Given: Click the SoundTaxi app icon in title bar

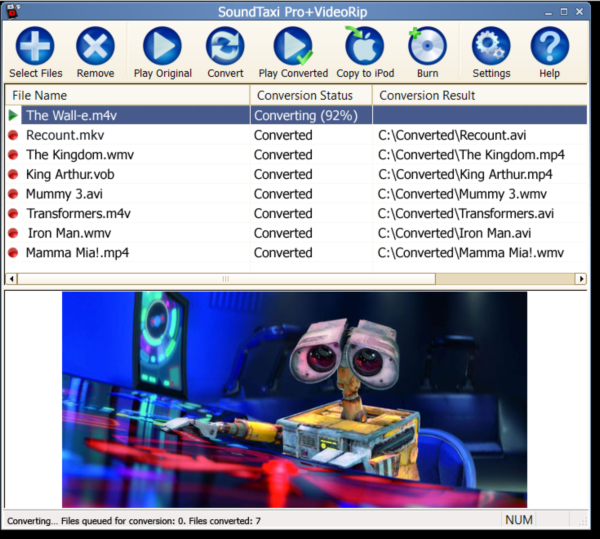Looking at the screenshot, I should click(x=12, y=11).
